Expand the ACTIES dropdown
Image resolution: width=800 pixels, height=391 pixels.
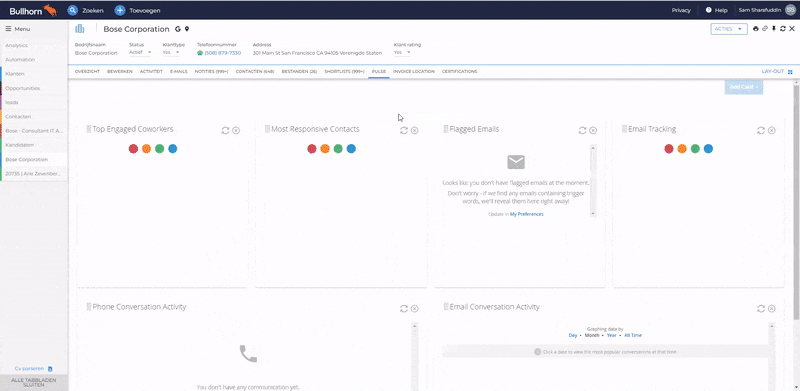[729, 29]
